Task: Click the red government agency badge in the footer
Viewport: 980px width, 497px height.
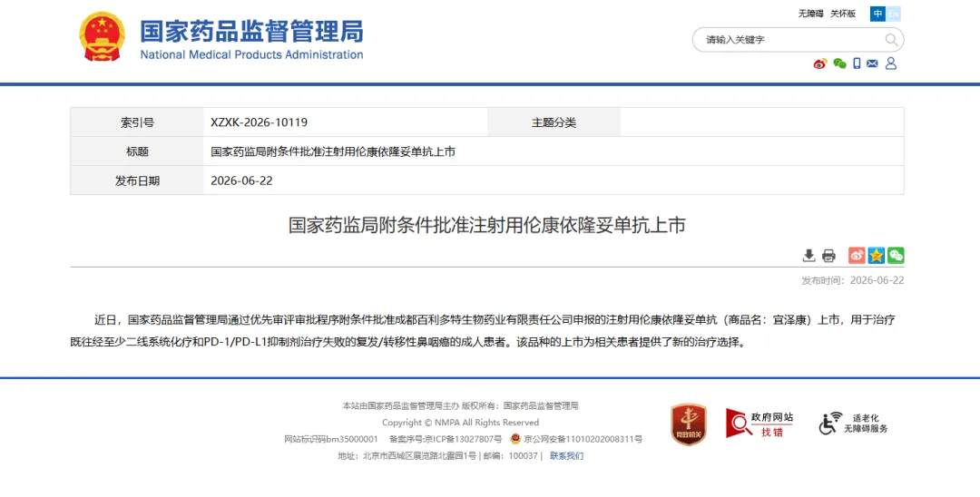Action: tap(689, 424)
